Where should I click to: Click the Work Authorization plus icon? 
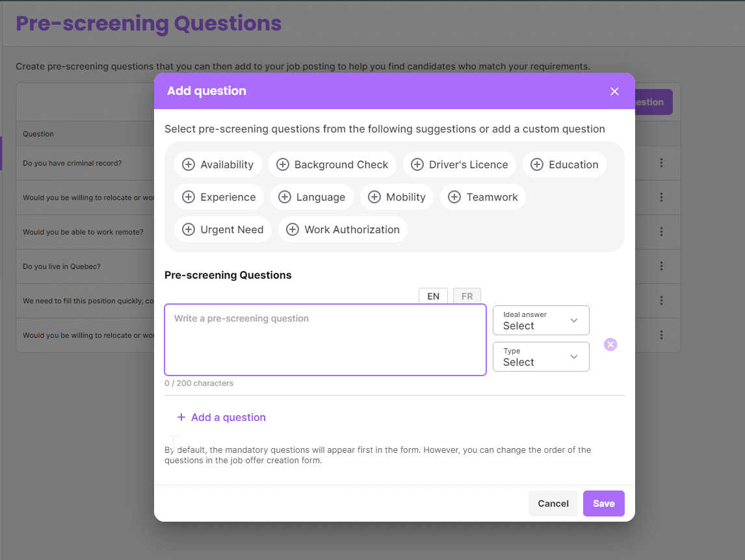coord(293,230)
